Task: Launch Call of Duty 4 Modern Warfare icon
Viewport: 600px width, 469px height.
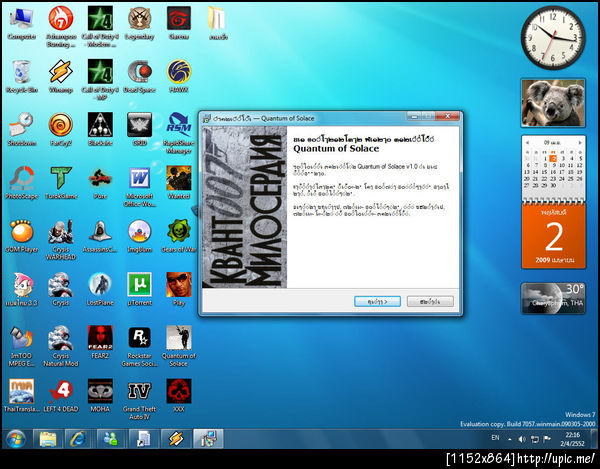Action: pos(100,27)
